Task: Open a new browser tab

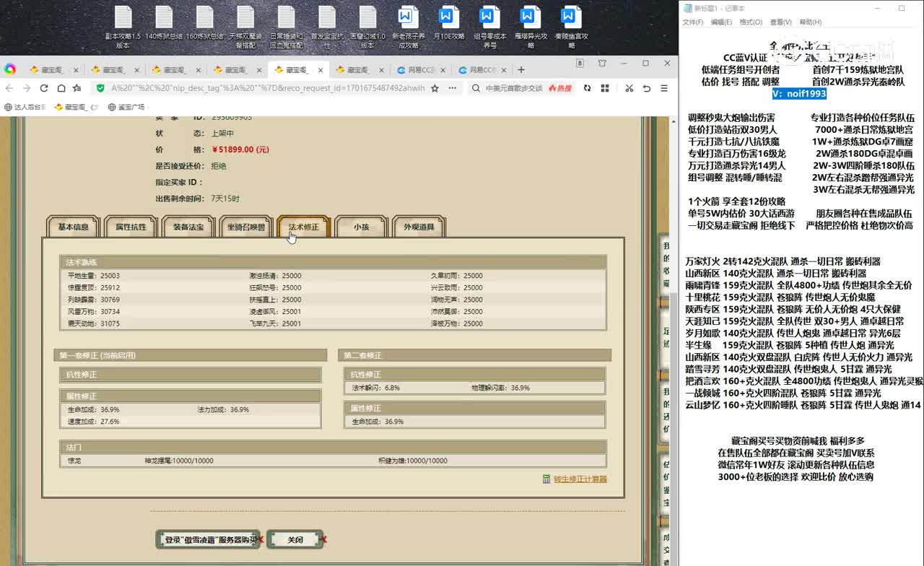Action: pyautogui.click(x=521, y=70)
